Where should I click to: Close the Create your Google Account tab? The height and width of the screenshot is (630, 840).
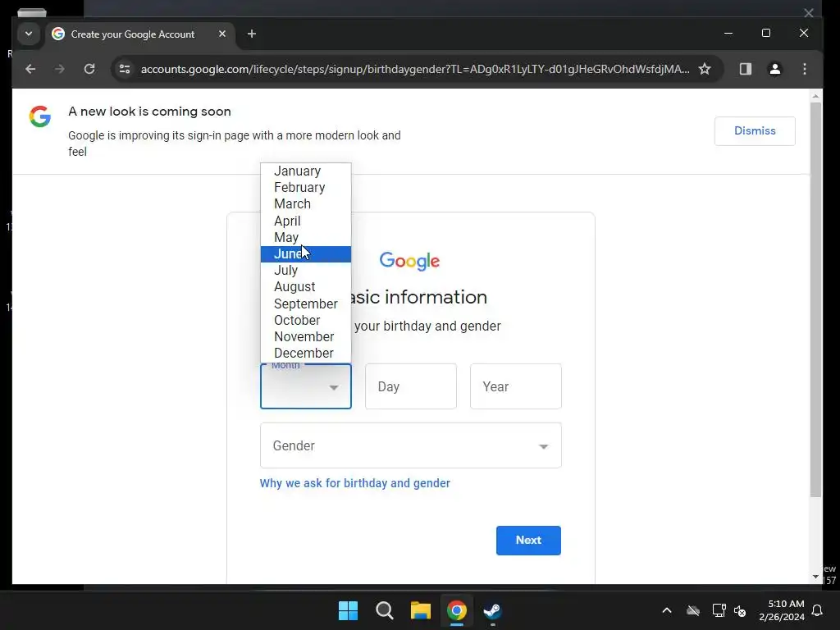click(x=222, y=34)
